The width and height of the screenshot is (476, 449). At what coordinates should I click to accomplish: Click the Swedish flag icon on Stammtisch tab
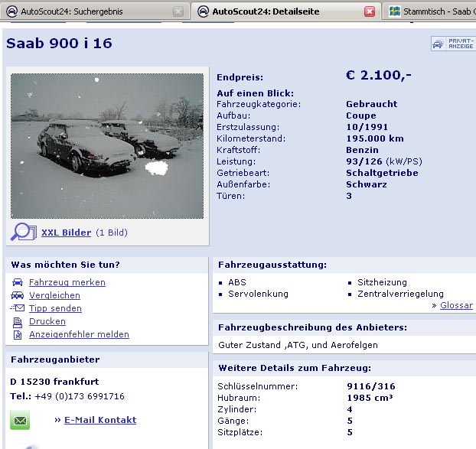point(395,11)
